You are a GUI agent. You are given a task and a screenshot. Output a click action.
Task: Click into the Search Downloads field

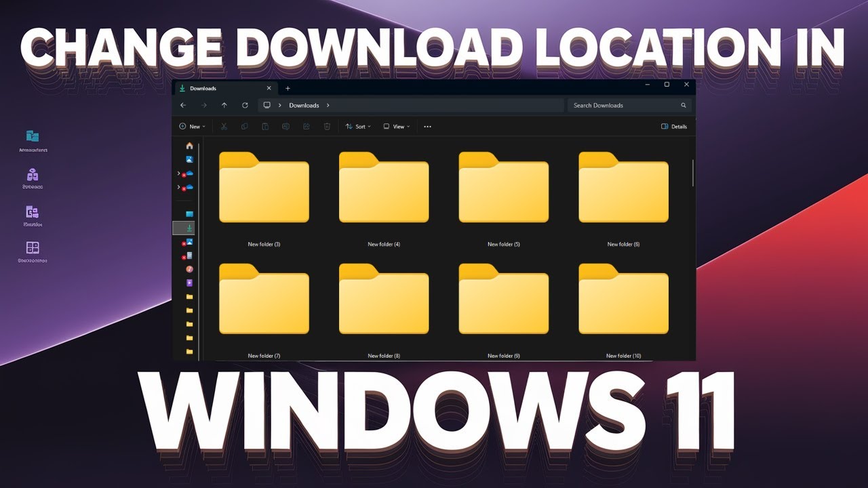click(629, 105)
